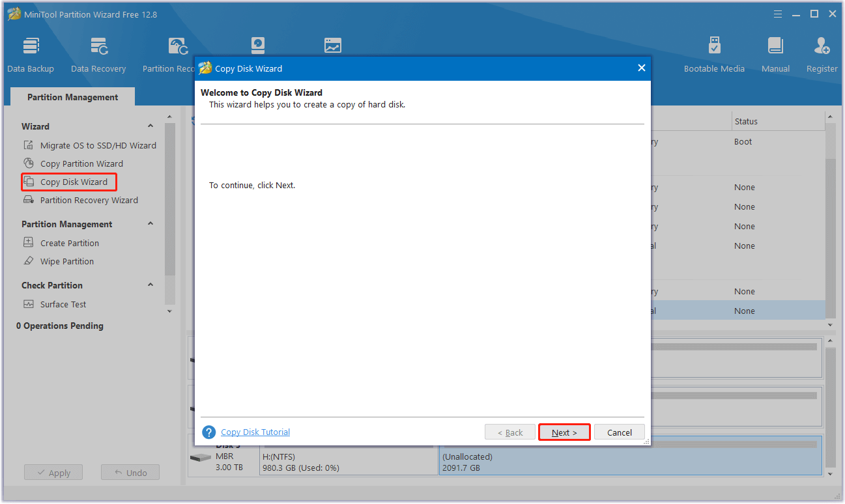Screen dimensions: 845x504
Task: Select the MBR 3.00 TB disk entry
Action: [x=223, y=461]
